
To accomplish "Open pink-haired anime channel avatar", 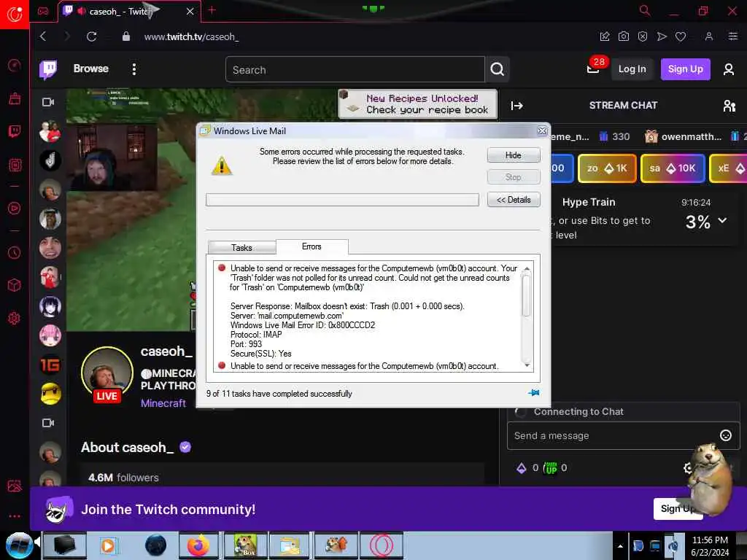I will tap(50, 335).
